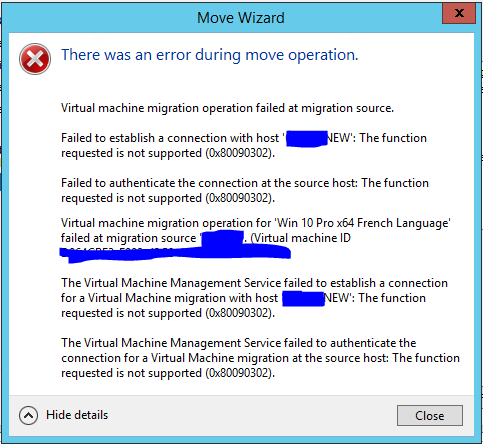The image size is (483, 444).
Task: Close Move Wizard via title bar X
Action: [459, 13]
